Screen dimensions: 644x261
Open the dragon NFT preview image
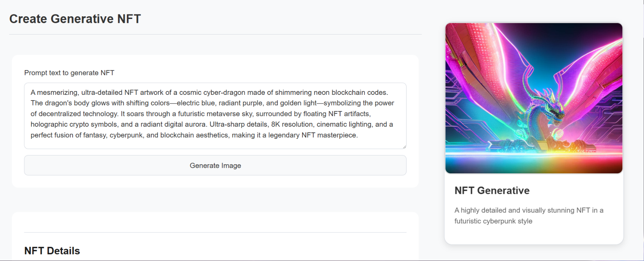click(x=534, y=98)
